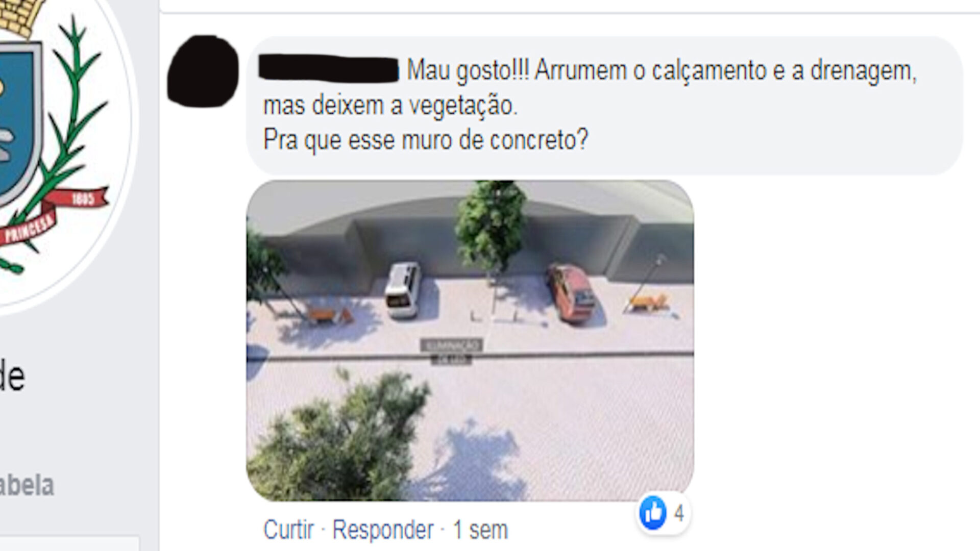Viewport: 980px width, 551px height.
Task: Open the reaction count showing 4
Action: [678, 513]
